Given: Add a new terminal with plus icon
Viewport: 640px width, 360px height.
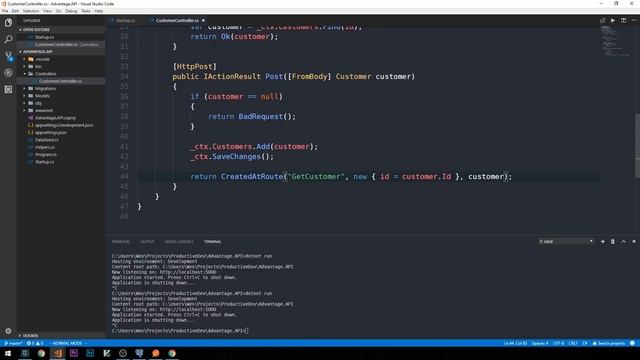Looking at the screenshot, I should point(602,242).
